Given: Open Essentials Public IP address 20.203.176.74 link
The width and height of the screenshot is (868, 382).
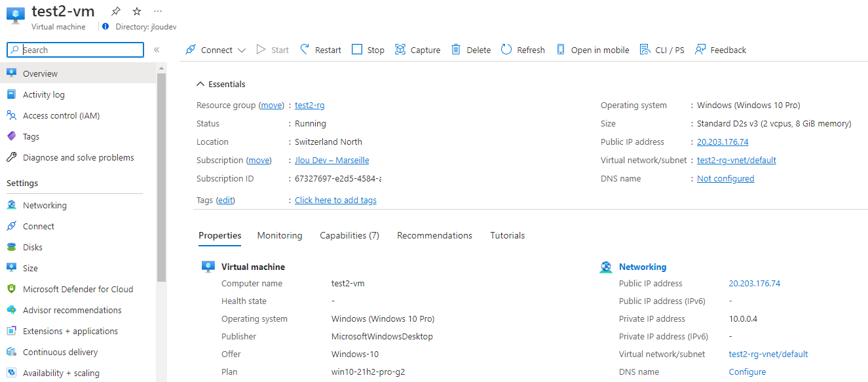Looking at the screenshot, I should click(723, 142).
